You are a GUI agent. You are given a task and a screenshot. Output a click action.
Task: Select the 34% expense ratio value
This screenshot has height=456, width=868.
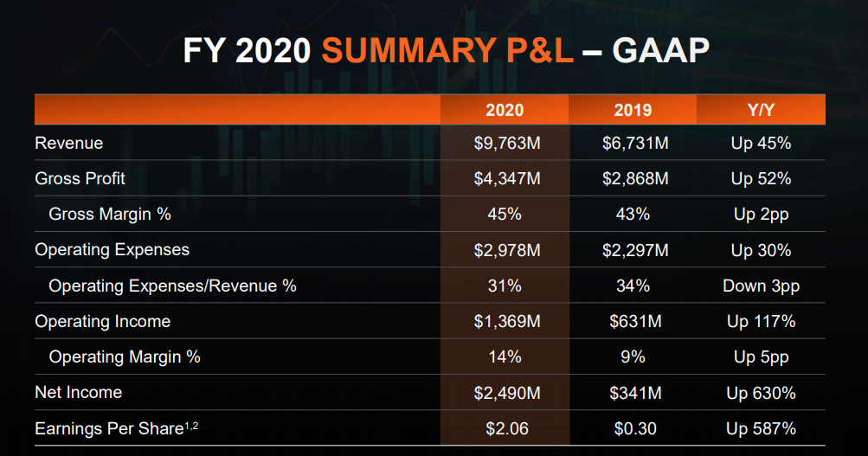coord(633,286)
